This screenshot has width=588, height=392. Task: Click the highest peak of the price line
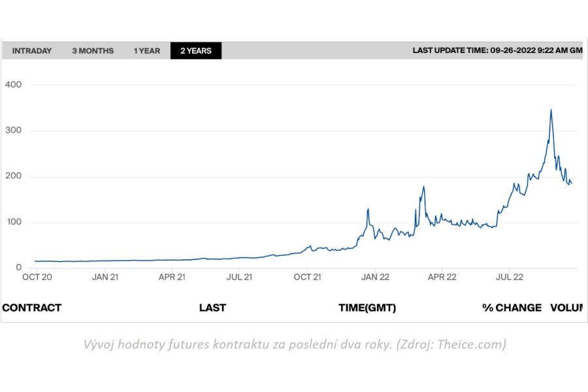(x=551, y=110)
